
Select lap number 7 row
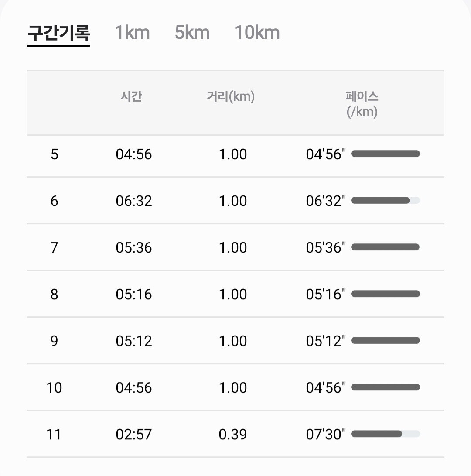(x=54, y=247)
